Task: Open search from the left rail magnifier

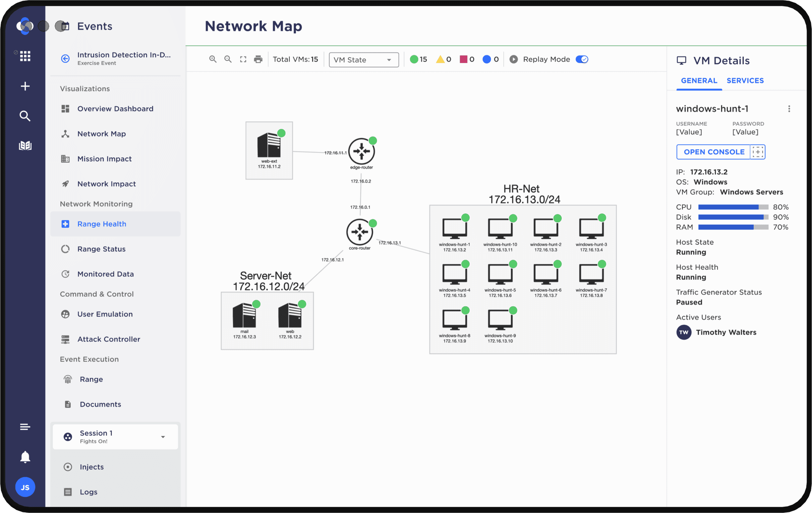Action: click(25, 116)
